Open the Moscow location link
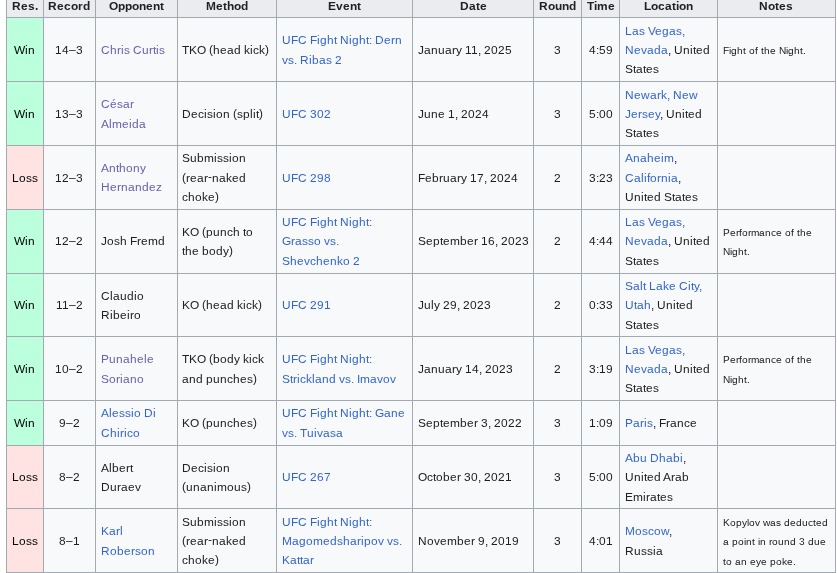The height and width of the screenshot is (573, 837). coord(647,531)
